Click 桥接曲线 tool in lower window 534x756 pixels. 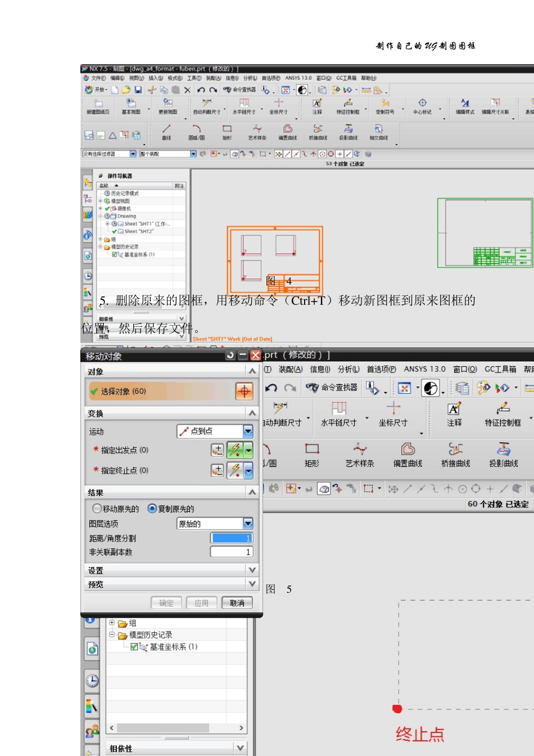(x=456, y=455)
